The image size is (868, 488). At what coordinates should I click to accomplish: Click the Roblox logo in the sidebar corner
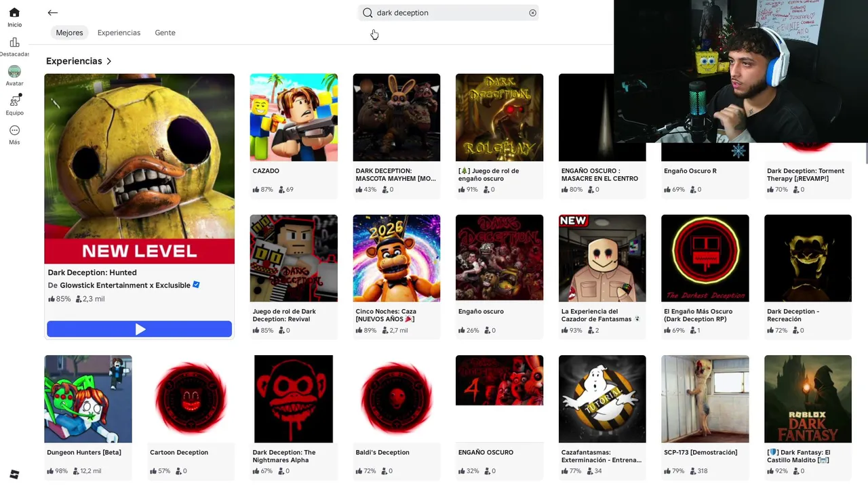click(14, 474)
